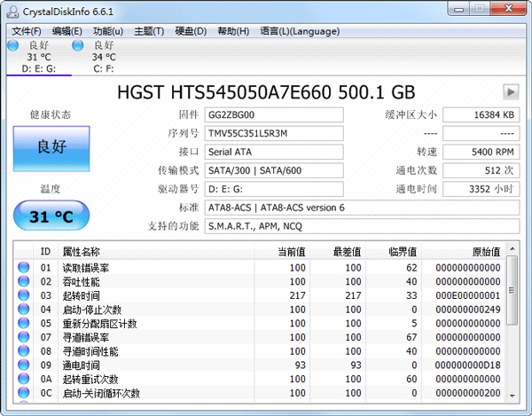
Task: Click the attribute list scrollbar thumb
Action: (x=512, y=290)
